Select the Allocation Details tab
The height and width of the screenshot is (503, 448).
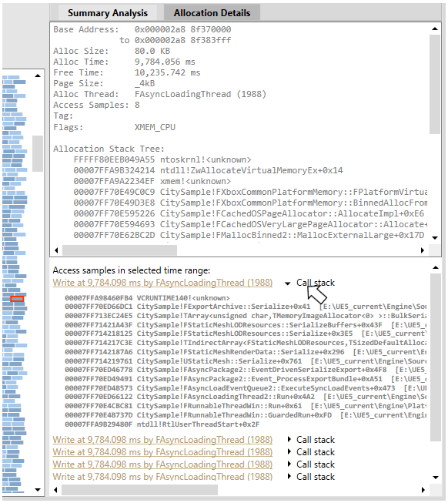(212, 13)
